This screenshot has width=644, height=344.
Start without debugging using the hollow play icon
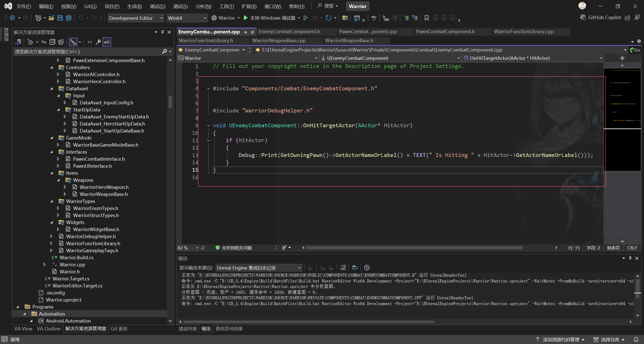305,18
